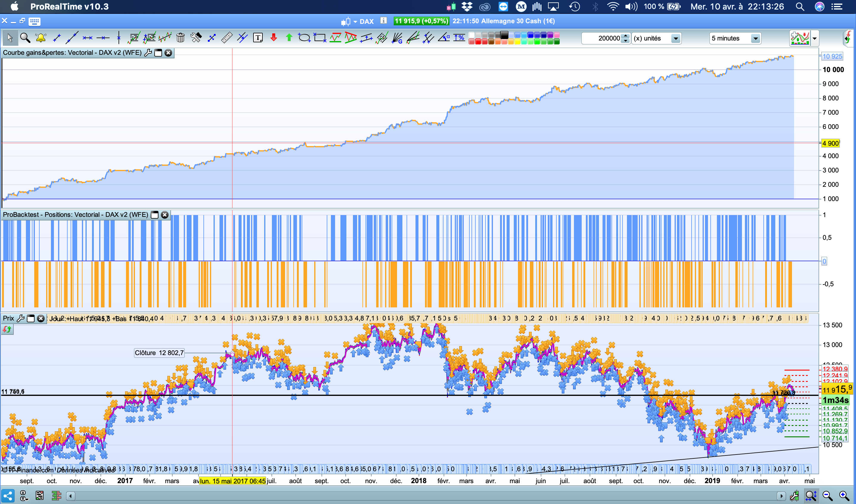Open the (x) unités dropdown
The width and height of the screenshot is (856, 504).
[x=676, y=38]
